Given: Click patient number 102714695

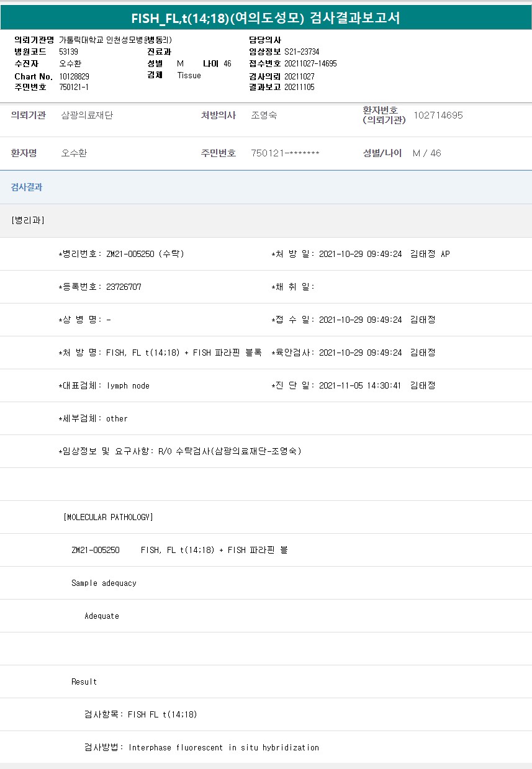Looking at the screenshot, I should (x=438, y=115).
